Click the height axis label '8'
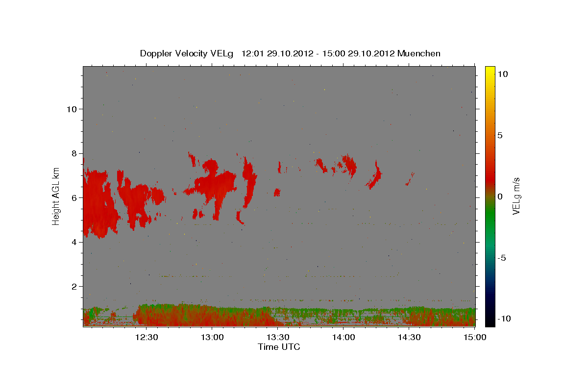Viewport: 588px width, 392px height. (73, 153)
